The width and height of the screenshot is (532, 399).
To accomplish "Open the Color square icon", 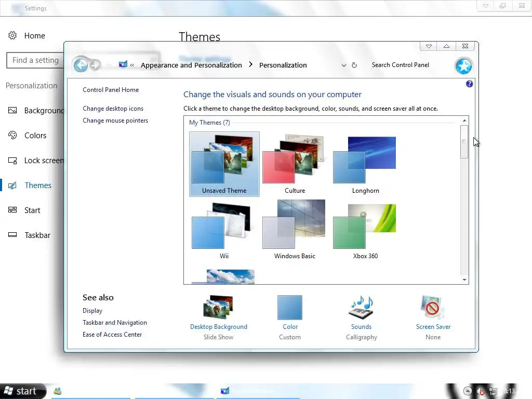I will pos(290,308).
